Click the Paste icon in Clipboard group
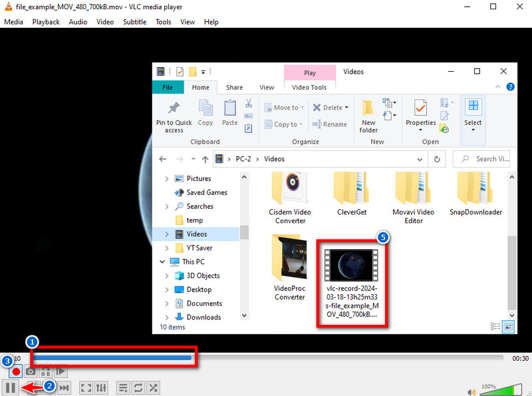532x396 pixels. click(229, 113)
